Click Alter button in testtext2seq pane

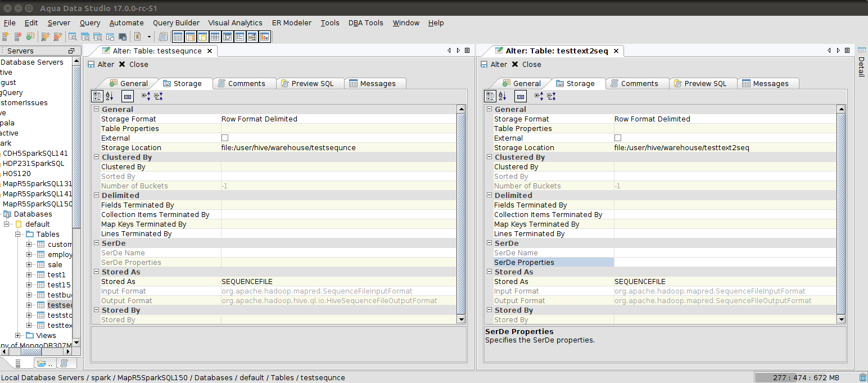pos(494,64)
